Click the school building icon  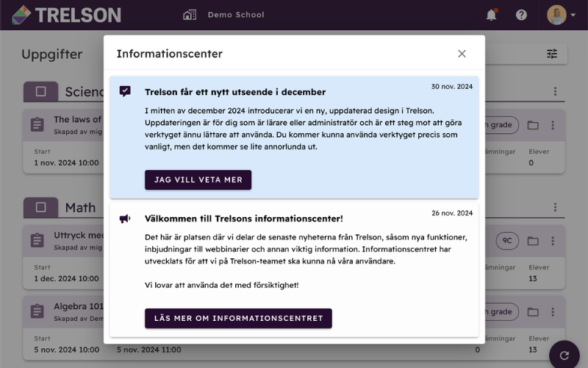(190, 15)
